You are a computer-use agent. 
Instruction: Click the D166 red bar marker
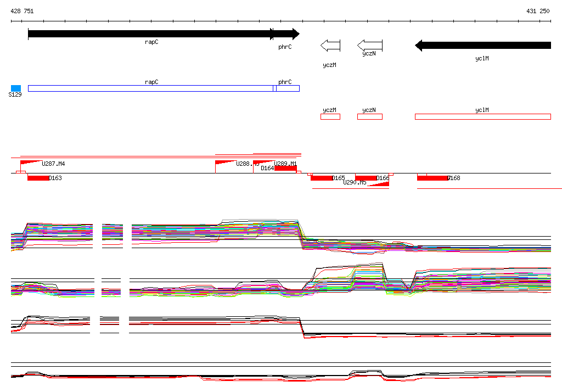pyautogui.click(x=366, y=178)
